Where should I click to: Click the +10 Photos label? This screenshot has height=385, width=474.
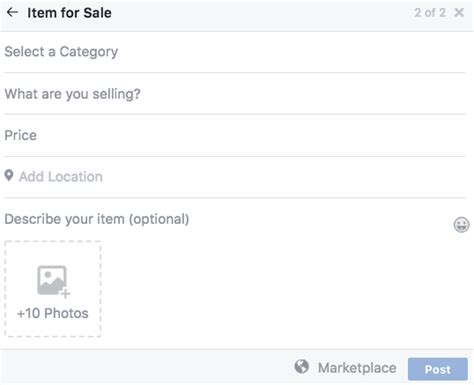point(53,313)
